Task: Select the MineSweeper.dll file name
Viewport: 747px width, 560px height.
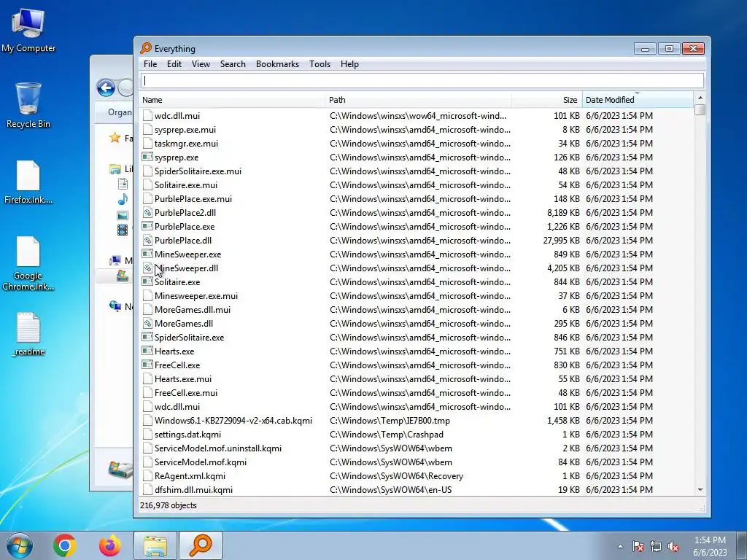Action: pyautogui.click(x=186, y=268)
